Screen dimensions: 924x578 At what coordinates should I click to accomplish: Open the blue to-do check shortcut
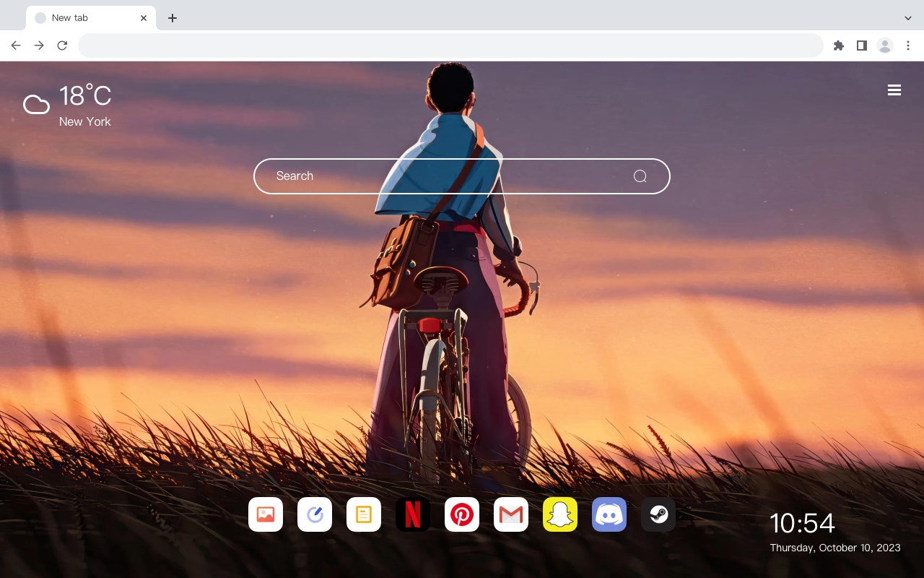315,514
